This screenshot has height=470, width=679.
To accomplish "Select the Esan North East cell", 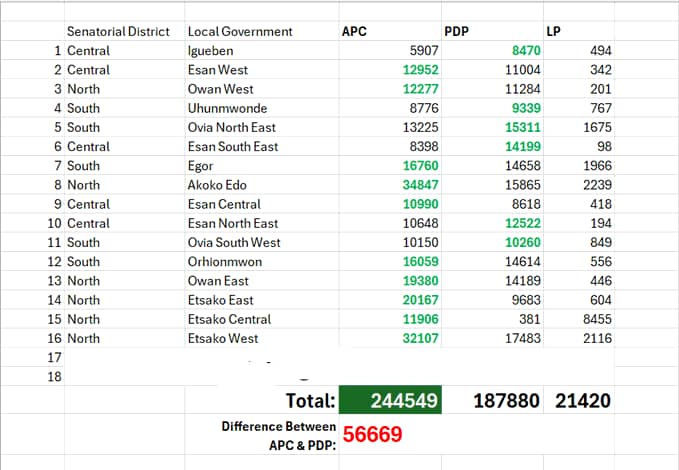I will click(262, 223).
